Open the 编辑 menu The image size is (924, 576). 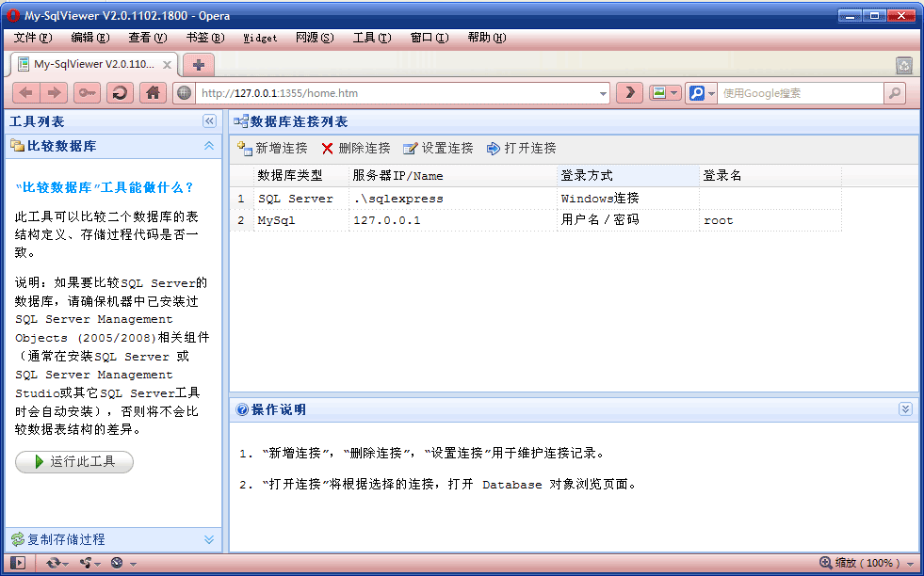[x=90, y=38]
